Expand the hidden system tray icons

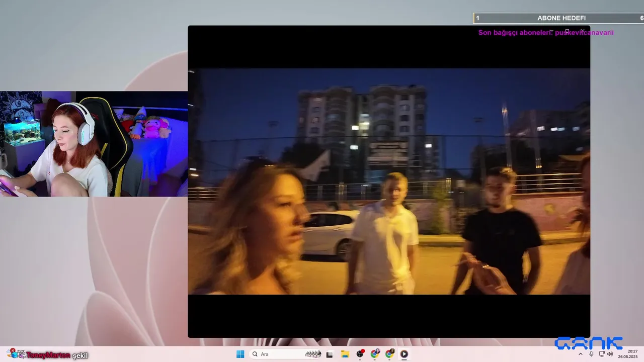(x=581, y=354)
